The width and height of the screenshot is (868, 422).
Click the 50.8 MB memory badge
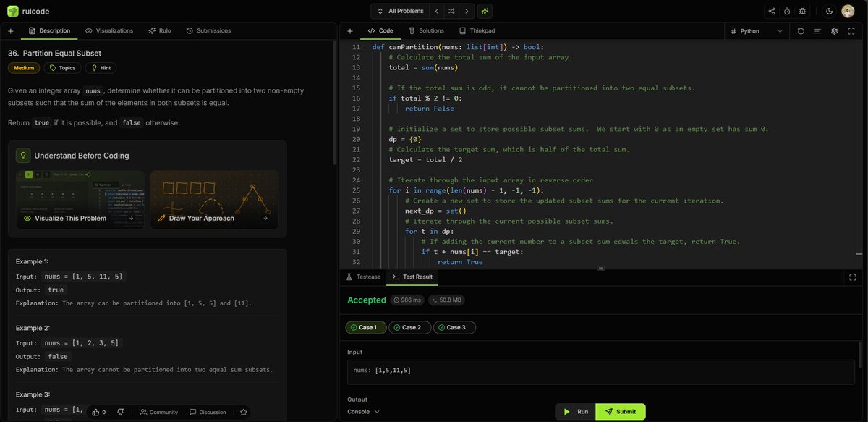tap(446, 300)
